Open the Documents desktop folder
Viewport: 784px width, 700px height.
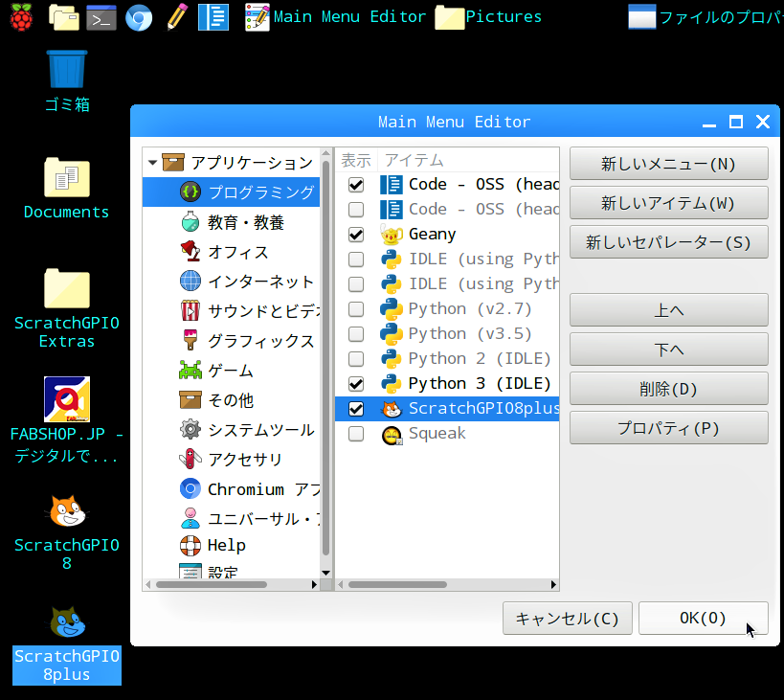(66, 188)
